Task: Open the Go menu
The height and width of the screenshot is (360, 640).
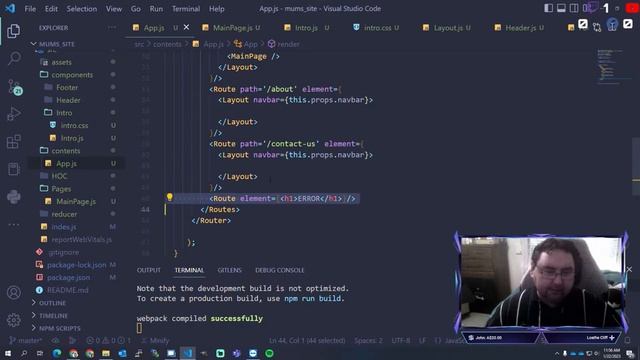Action: tap(136, 9)
